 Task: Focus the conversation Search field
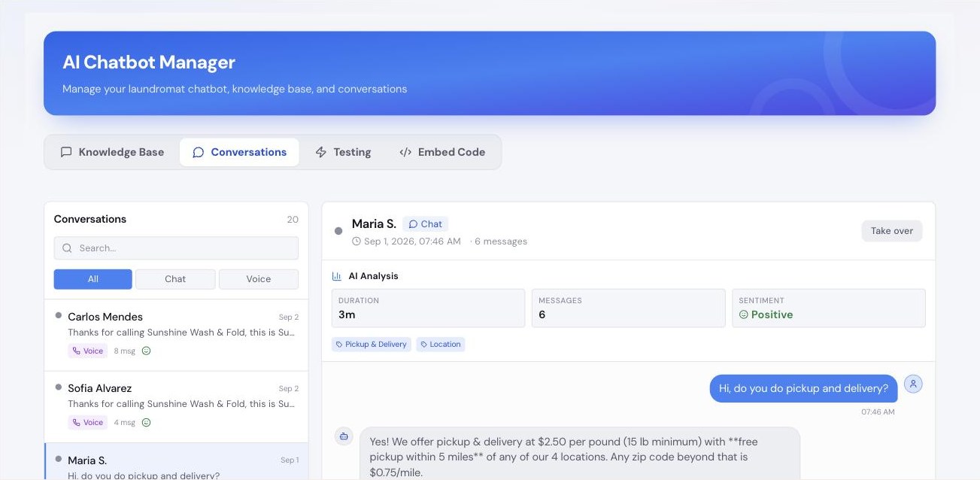click(176, 248)
